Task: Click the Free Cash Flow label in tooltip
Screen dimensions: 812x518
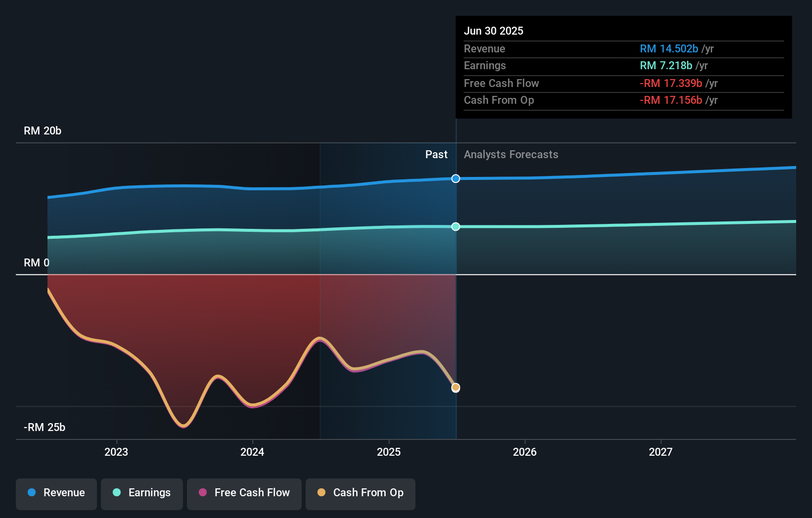Action: (501, 83)
